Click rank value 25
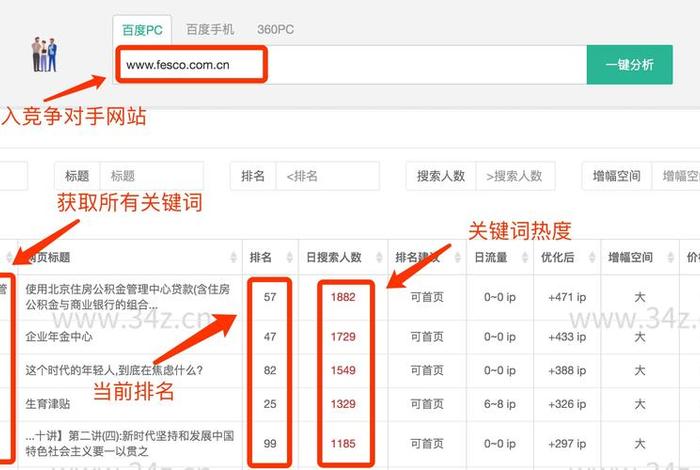The height and width of the screenshot is (470, 700). point(270,404)
